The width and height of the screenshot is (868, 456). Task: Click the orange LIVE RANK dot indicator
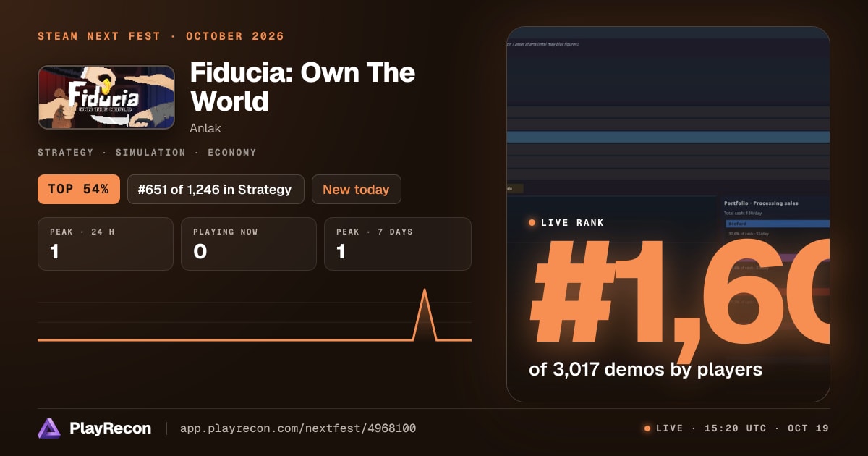pyautogui.click(x=532, y=223)
